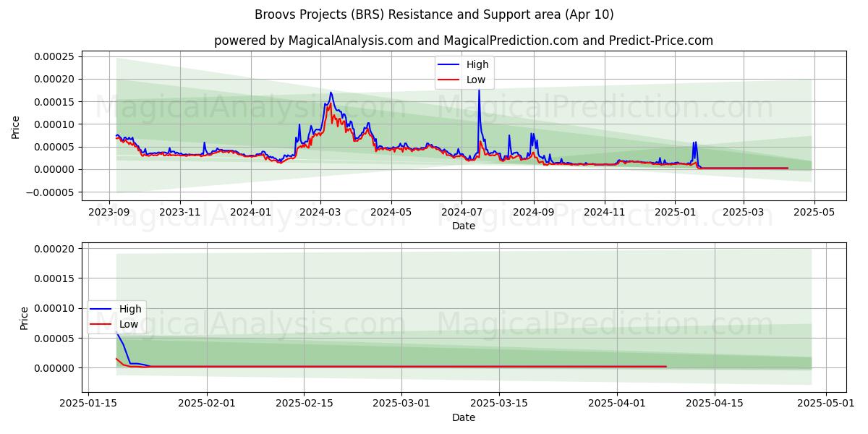
Task: Click the 2024-03 date tick label
Action: coord(320,213)
